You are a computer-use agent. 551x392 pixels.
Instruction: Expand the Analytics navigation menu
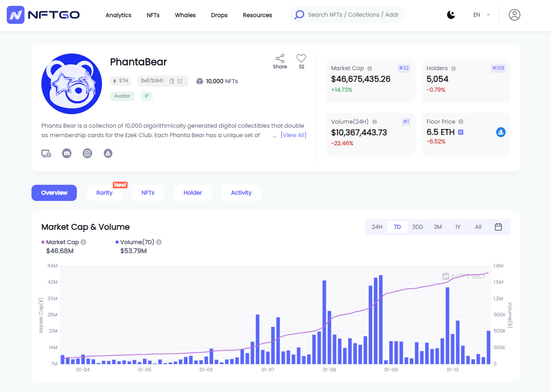pos(118,15)
